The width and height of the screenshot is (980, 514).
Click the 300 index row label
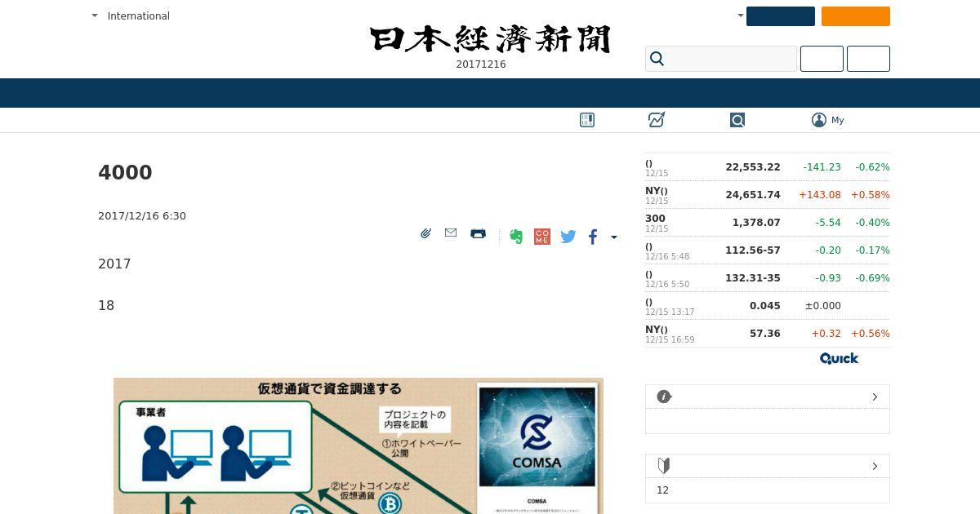(x=655, y=219)
